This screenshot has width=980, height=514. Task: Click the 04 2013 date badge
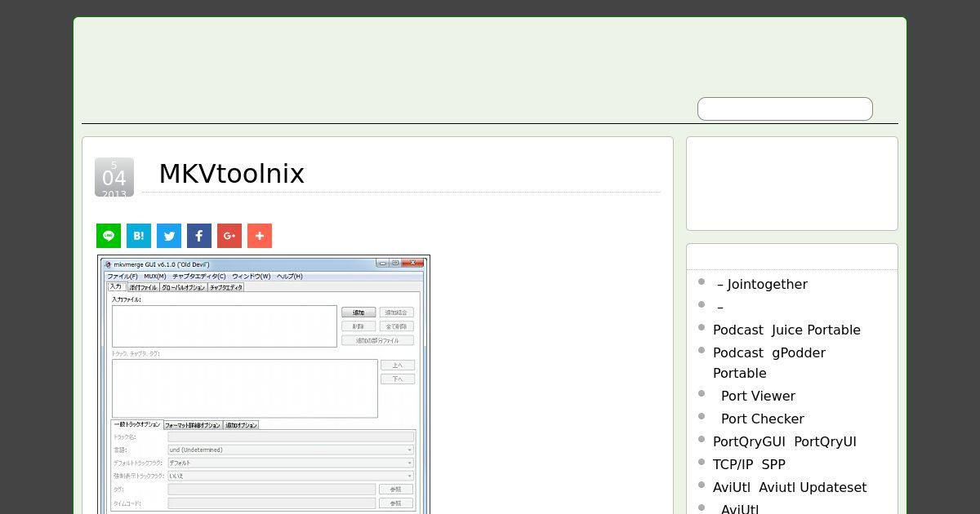pos(114,177)
